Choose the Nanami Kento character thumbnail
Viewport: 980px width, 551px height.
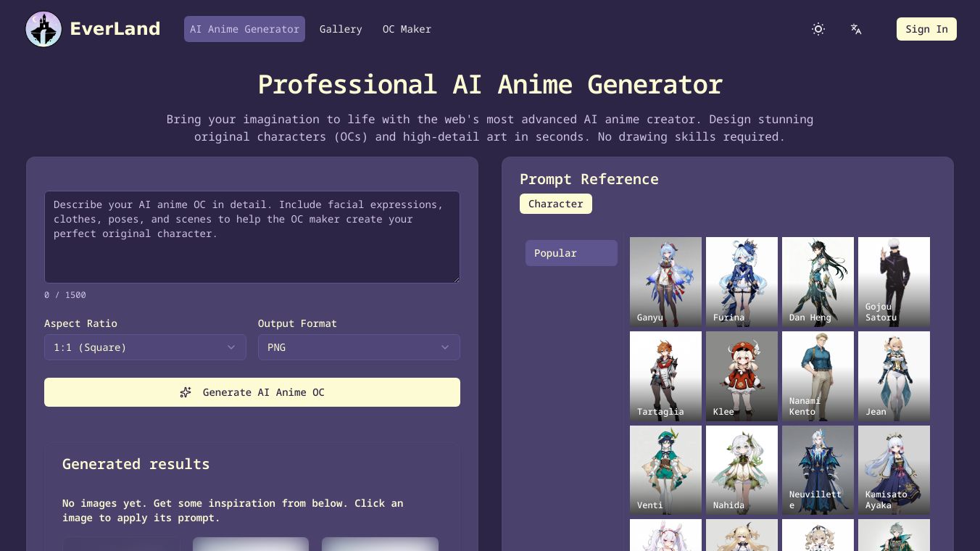point(818,376)
